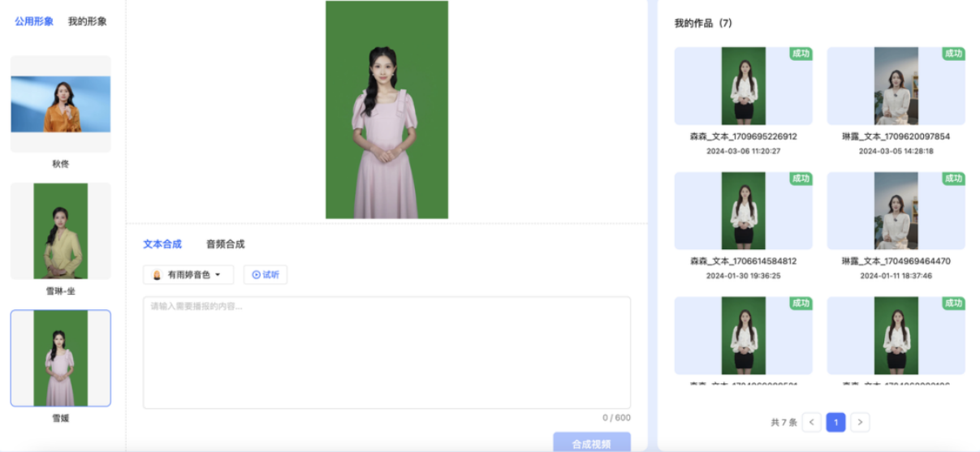This screenshot has height=452, width=980.
Task: Expand the 有雨婷音色 voice dropdown
Action: [x=188, y=275]
